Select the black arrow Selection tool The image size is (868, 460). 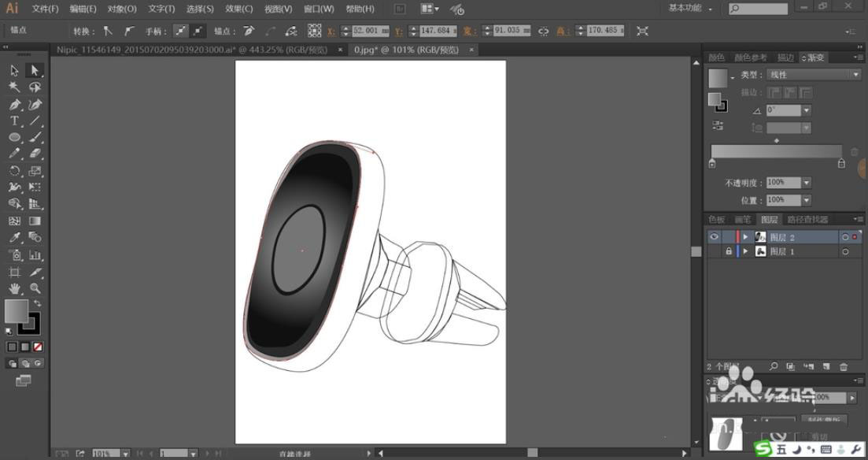click(x=14, y=70)
